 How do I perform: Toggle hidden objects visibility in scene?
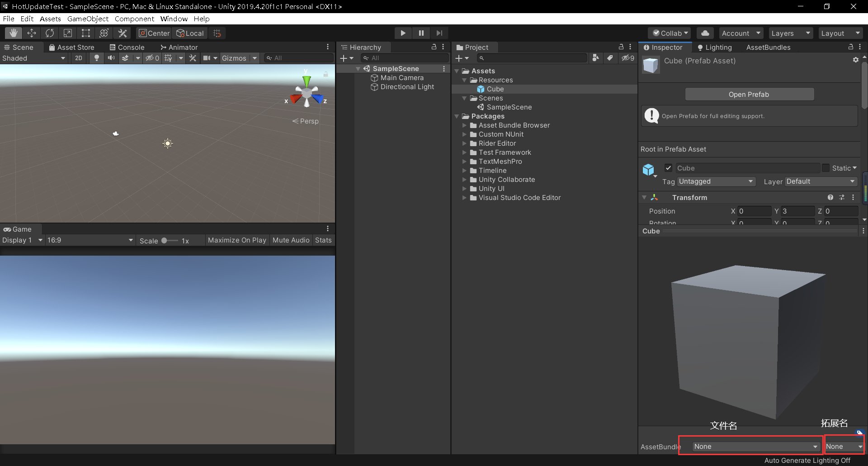(x=152, y=58)
